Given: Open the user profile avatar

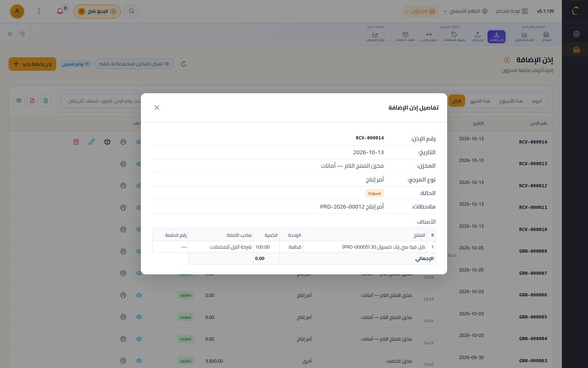Looking at the screenshot, I should 17,11.
